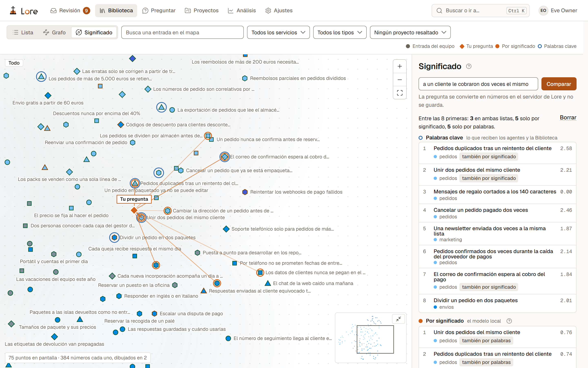Open 'Todos los tipos' dropdown

coord(340,32)
